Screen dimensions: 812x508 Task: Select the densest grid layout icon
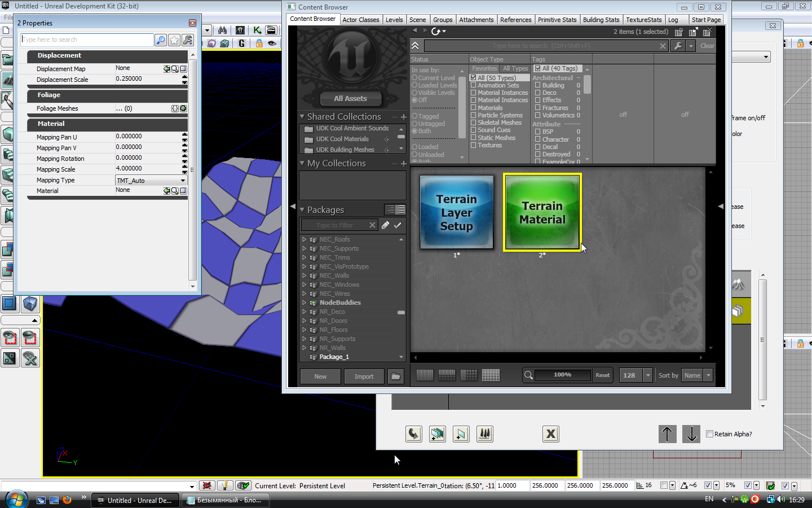(x=491, y=375)
